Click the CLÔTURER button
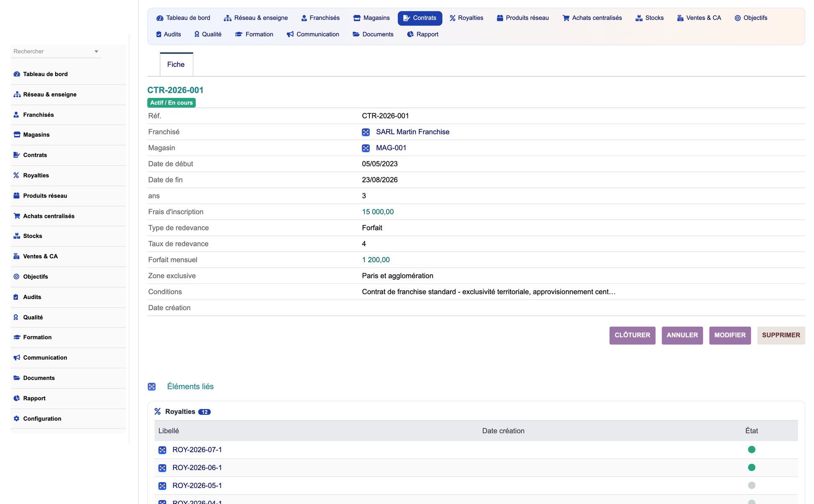Viewport: 814px width, 504px height. (632, 335)
